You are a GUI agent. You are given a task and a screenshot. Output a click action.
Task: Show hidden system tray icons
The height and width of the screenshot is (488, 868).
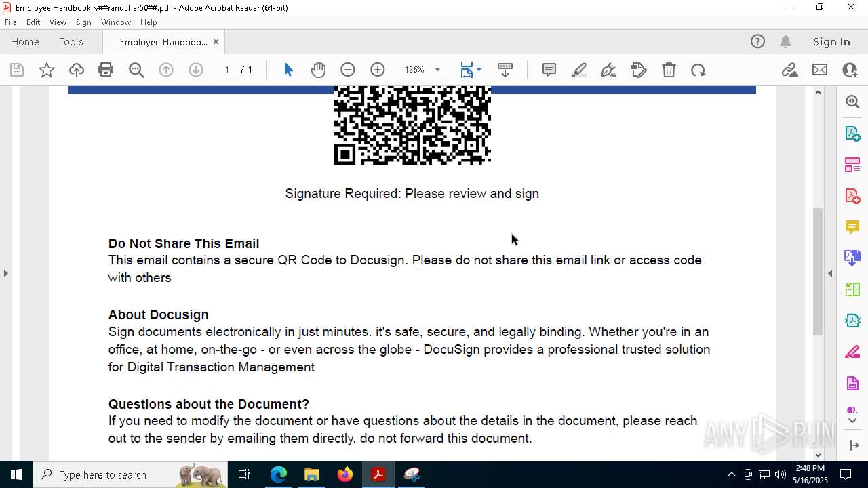(731, 474)
